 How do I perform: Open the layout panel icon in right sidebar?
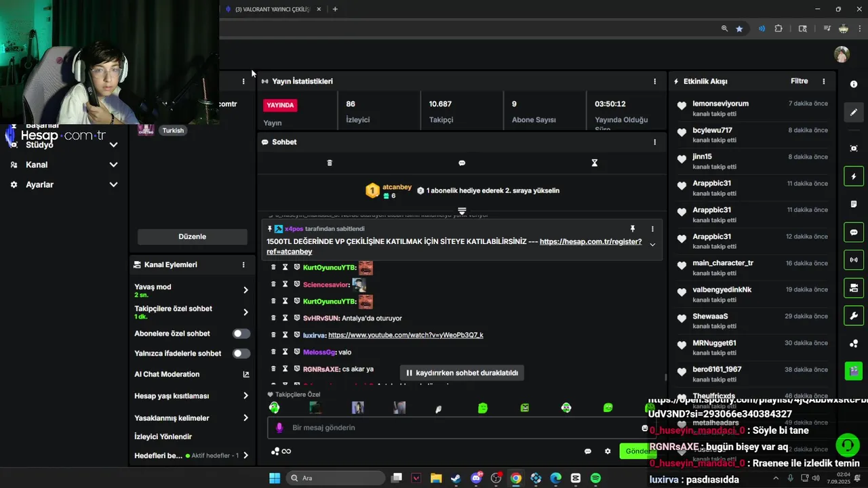(854, 288)
